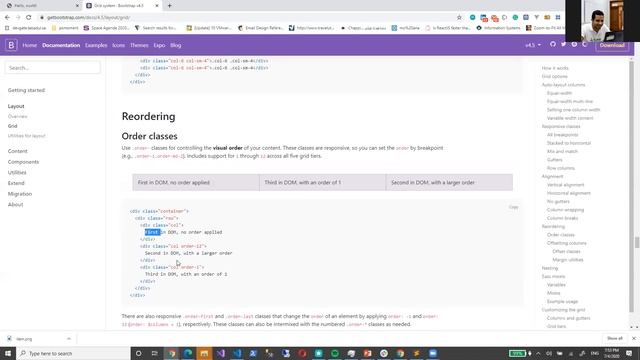The height and width of the screenshot is (360, 640).
Task: Open the Expo navbar link
Action: pyautogui.click(x=159, y=45)
